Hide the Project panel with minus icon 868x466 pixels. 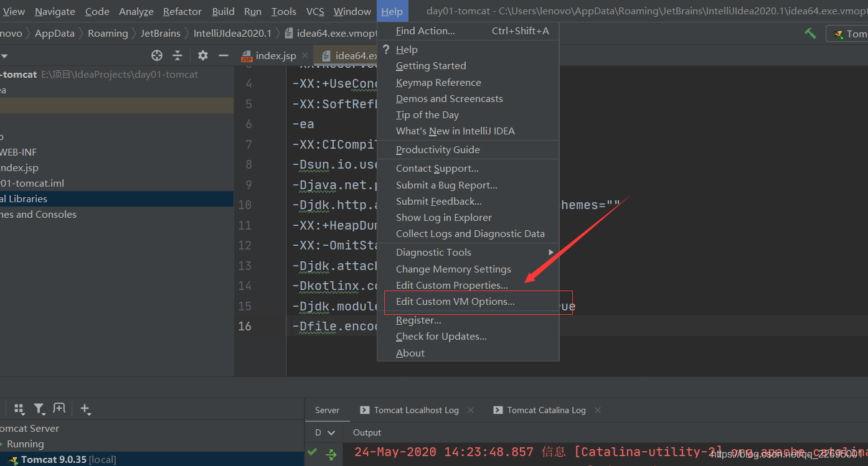[x=224, y=55]
